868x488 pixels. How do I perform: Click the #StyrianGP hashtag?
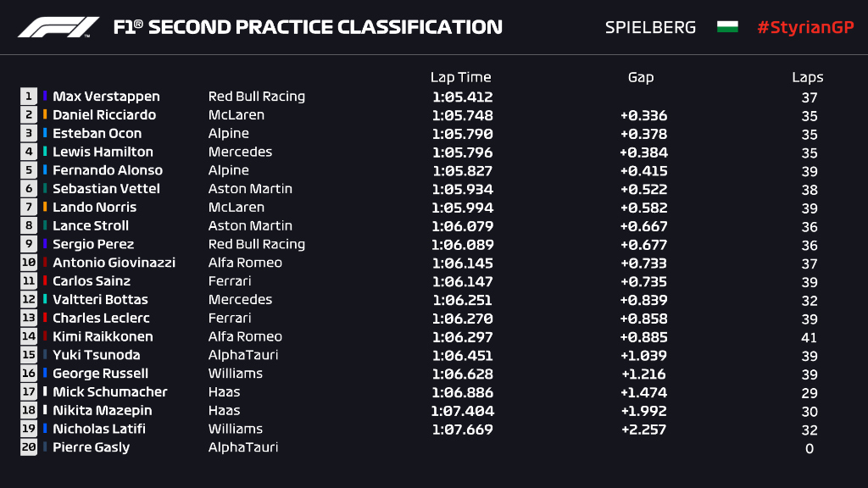[805, 27]
